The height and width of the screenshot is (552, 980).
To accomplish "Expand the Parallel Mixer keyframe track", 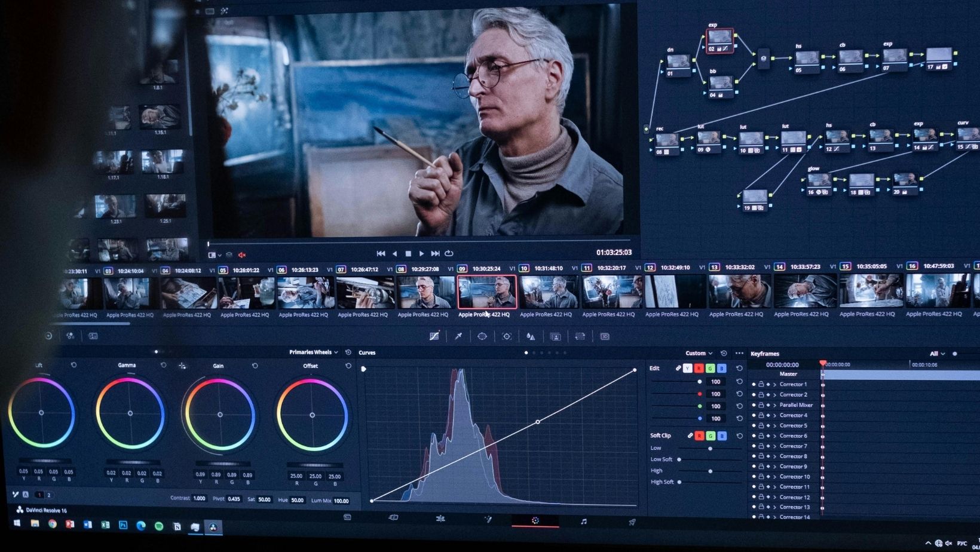I will (774, 405).
